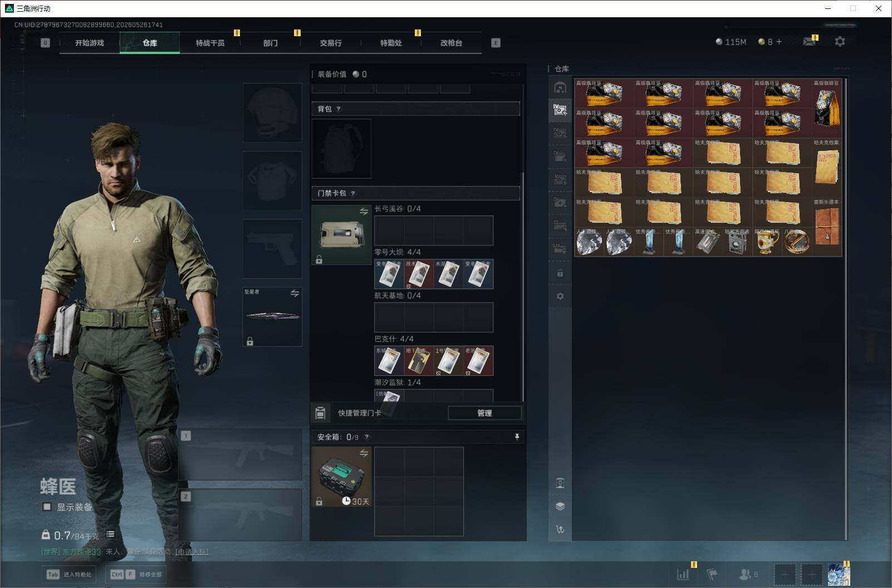Swap the access card holder via arrows icon
The width and height of the screenshot is (892, 588).
(364, 211)
